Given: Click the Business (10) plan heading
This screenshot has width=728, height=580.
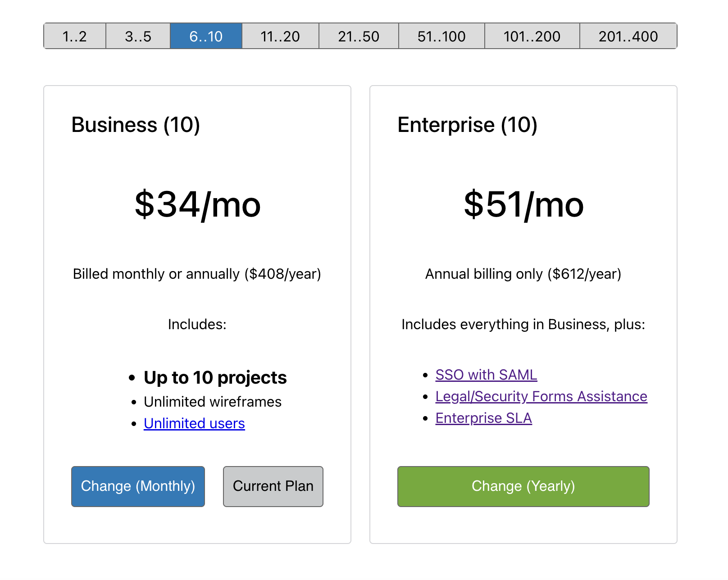Looking at the screenshot, I should coord(136,125).
